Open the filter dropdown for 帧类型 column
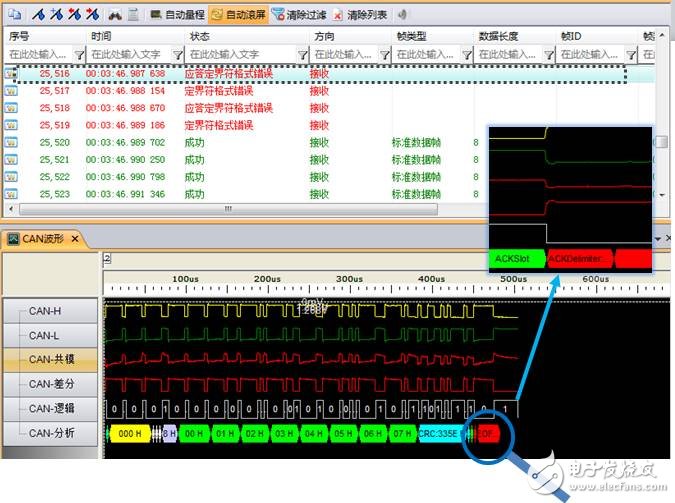This screenshot has width=675, height=503. coord(465,53)
